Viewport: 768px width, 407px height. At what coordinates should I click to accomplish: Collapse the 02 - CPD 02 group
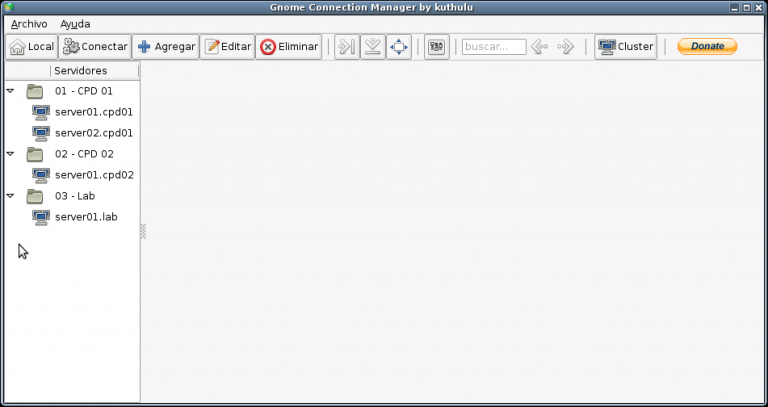coord(10,154)
